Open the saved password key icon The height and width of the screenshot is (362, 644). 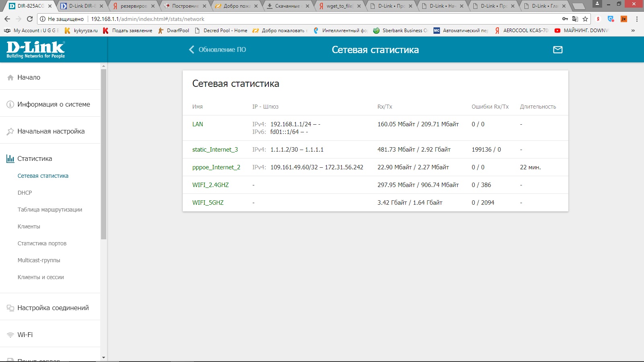click(565, 19)
